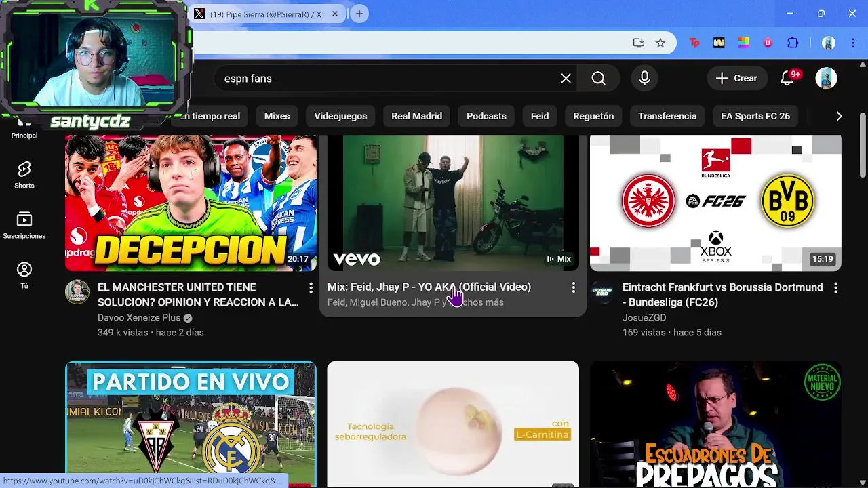
Task: Open Feid vevo mix thumbnail
Action: 453,203
